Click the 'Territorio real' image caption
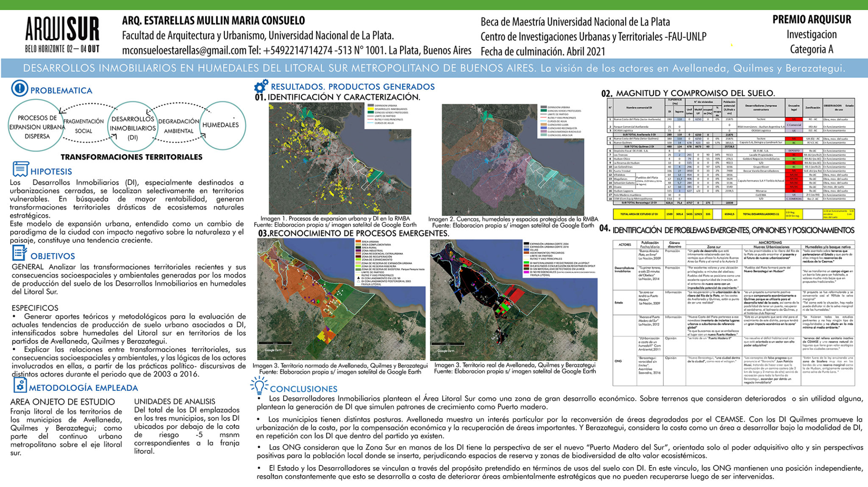The image size is (868, 487). point(515,368)
